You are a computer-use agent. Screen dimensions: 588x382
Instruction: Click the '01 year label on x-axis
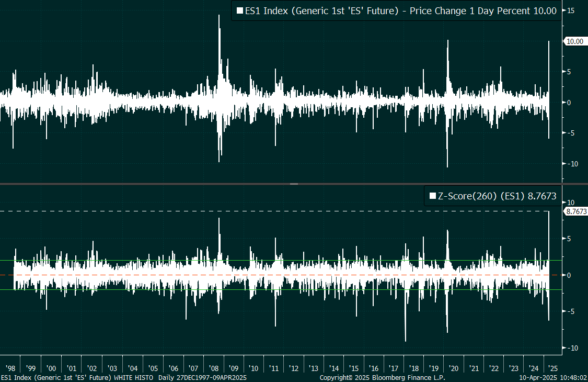coord(71,368)
